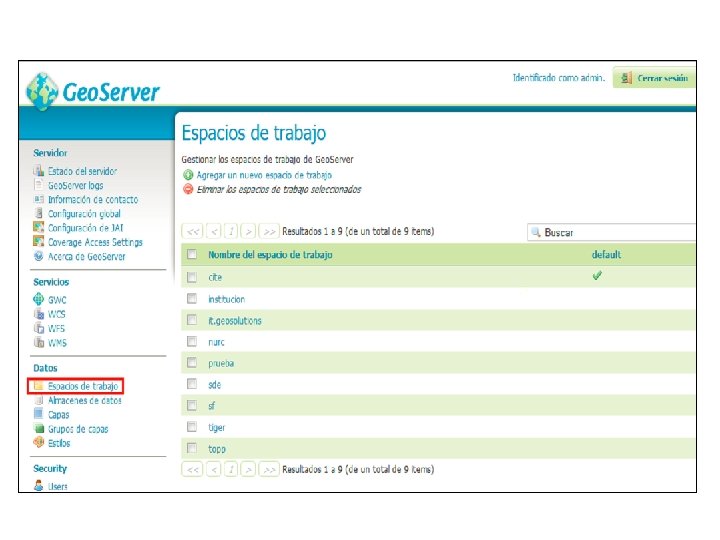Open Estado del servidor menu entry
Screen dimensions: 720x540
pos(83,171)
